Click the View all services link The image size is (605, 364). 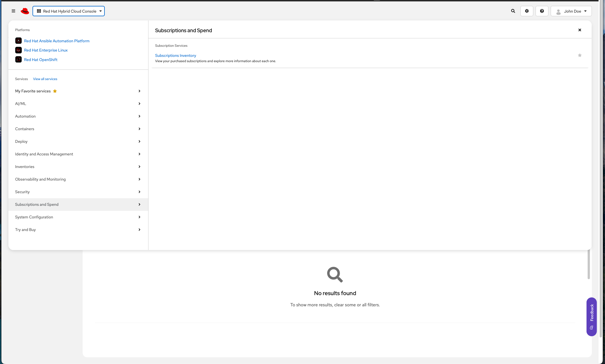pos(45,79)
